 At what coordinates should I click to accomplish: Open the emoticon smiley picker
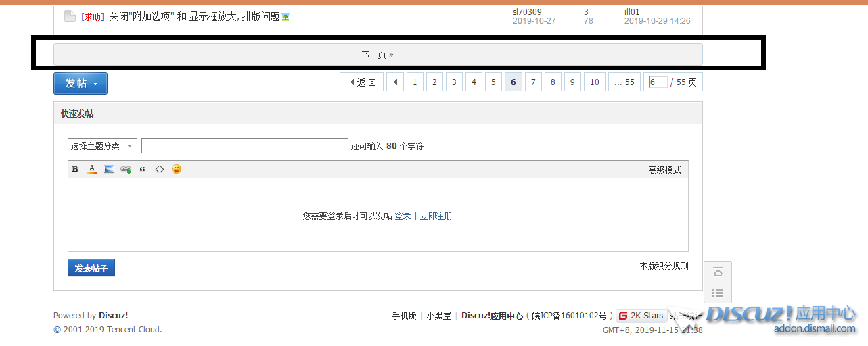pyautogui.click(x=177, y=169)
